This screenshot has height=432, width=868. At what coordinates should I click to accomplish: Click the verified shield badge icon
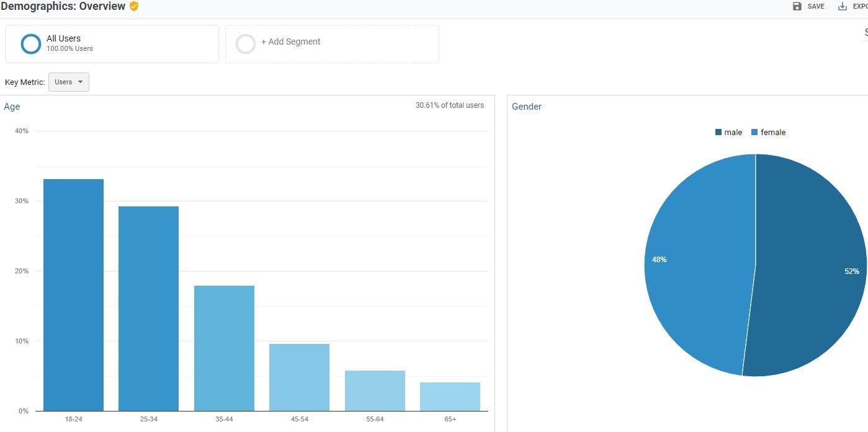pos(134,6)
